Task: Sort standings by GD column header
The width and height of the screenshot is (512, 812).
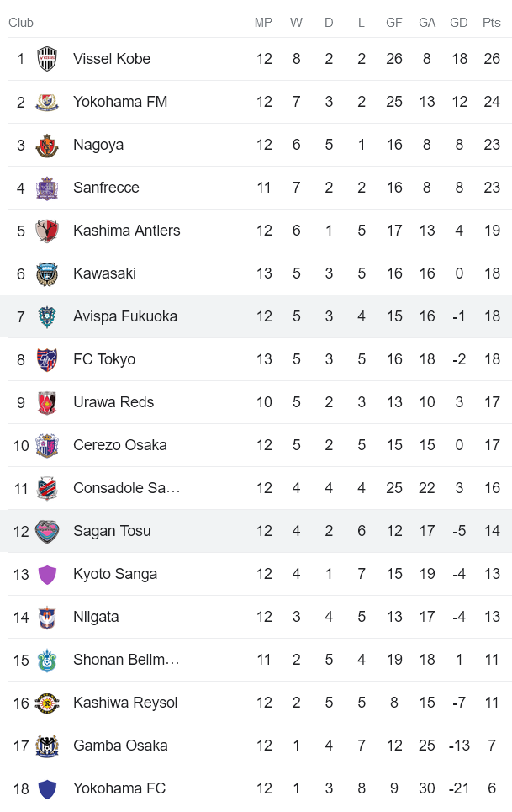Action: pyautogui.click(x=459, y=23)
